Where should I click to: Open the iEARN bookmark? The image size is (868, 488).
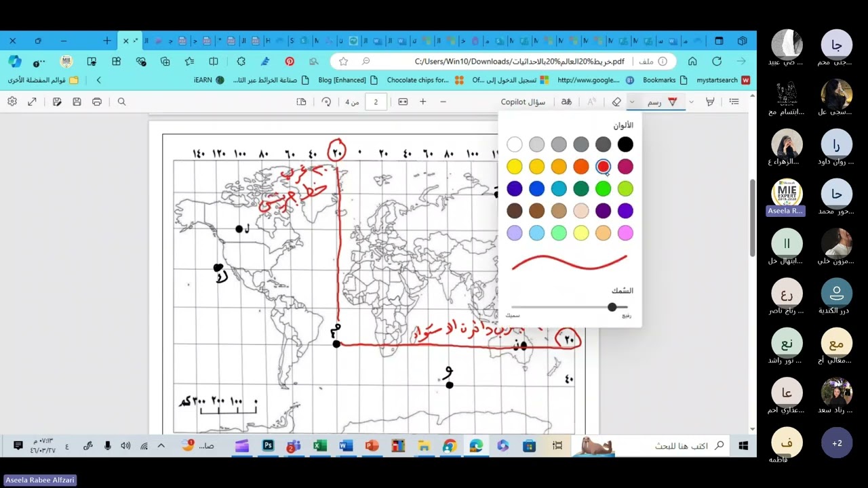tap(209, 80)
